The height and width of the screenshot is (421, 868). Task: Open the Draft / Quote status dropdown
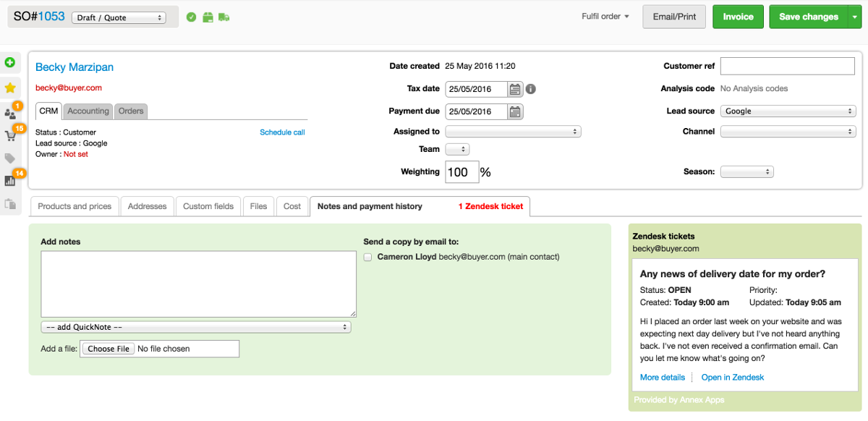[x=119, y=17]
